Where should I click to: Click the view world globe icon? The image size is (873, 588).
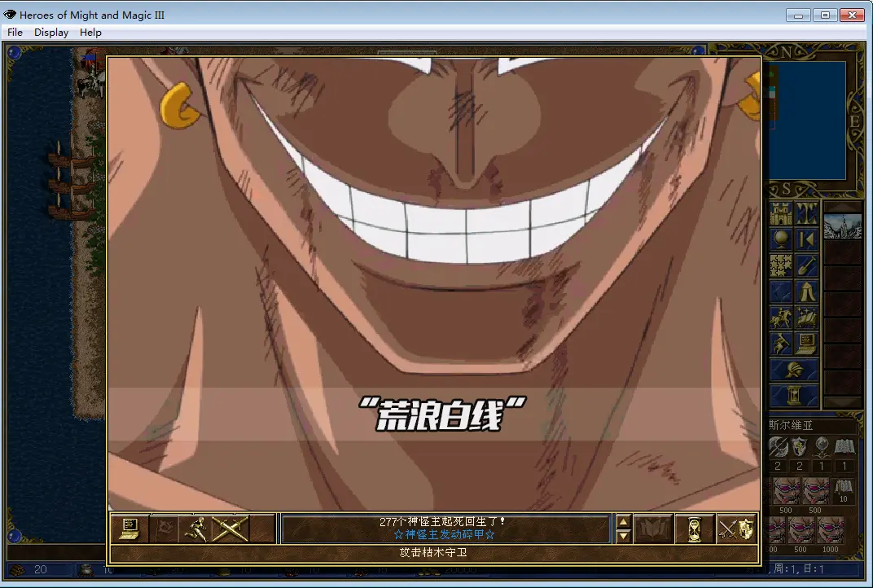click(782, 239)
